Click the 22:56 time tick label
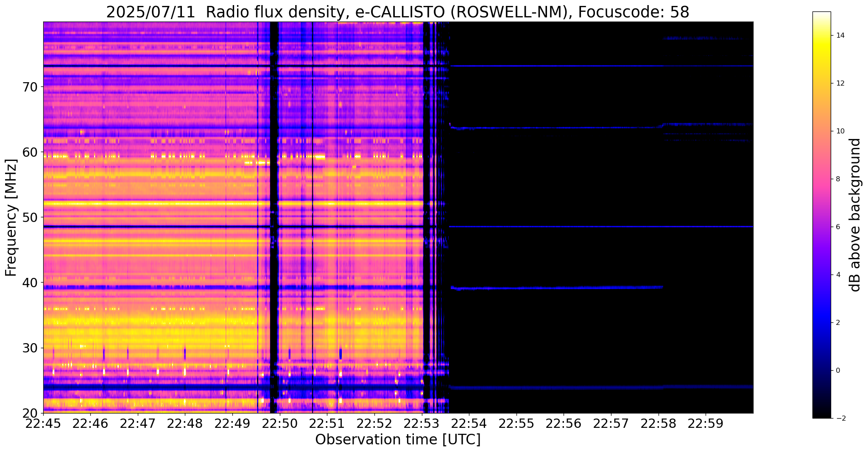868x452 pixels. [x=564, y=423]
